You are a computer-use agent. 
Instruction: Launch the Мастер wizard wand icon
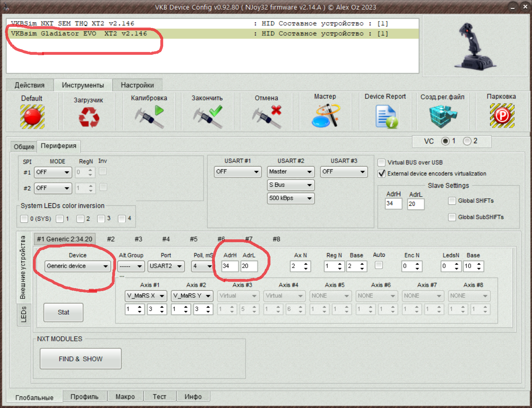click(x=326, y=115)
